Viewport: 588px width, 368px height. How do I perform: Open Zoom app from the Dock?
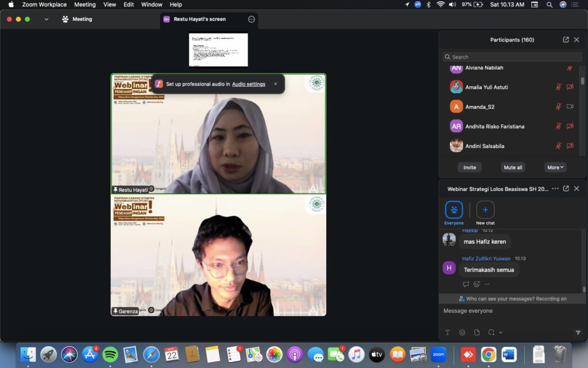pyautogui.click(x=439, y=354)
